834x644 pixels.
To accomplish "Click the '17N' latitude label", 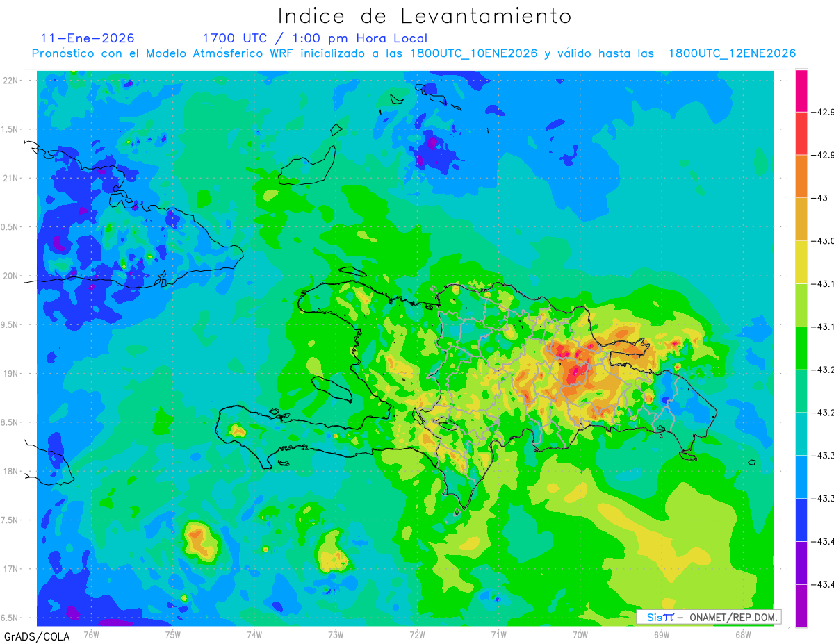I will pos(10,569).
